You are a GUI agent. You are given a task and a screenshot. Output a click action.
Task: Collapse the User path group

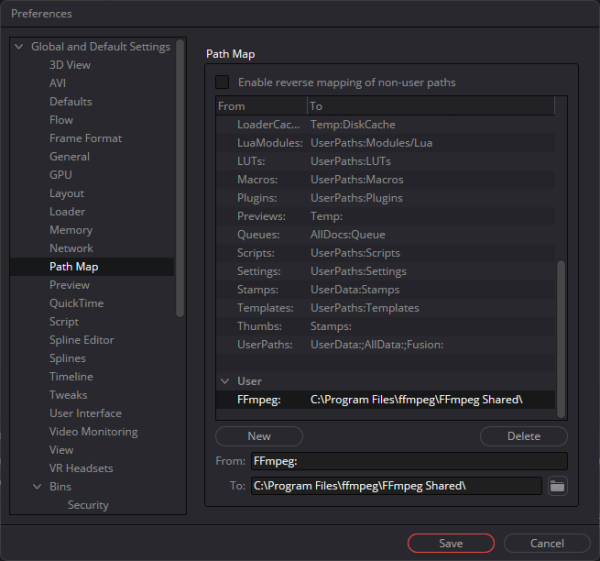(x=225, y=381)
